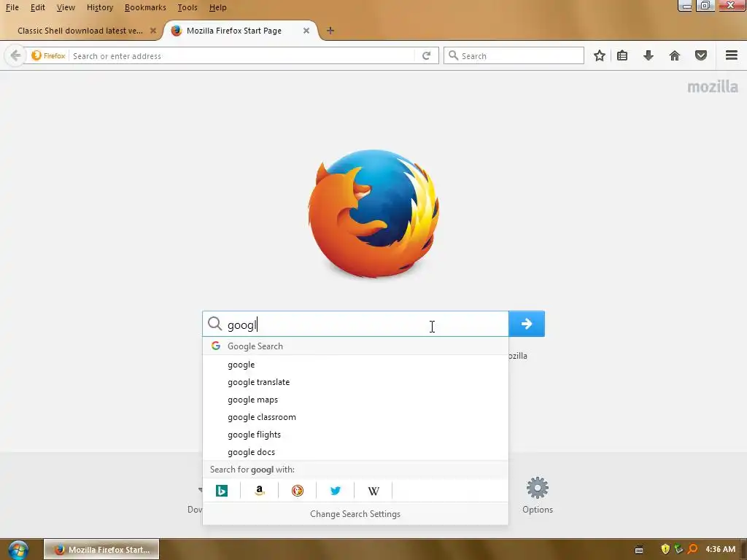
Task: Open the View menu
Action: [x=66, y=7]
